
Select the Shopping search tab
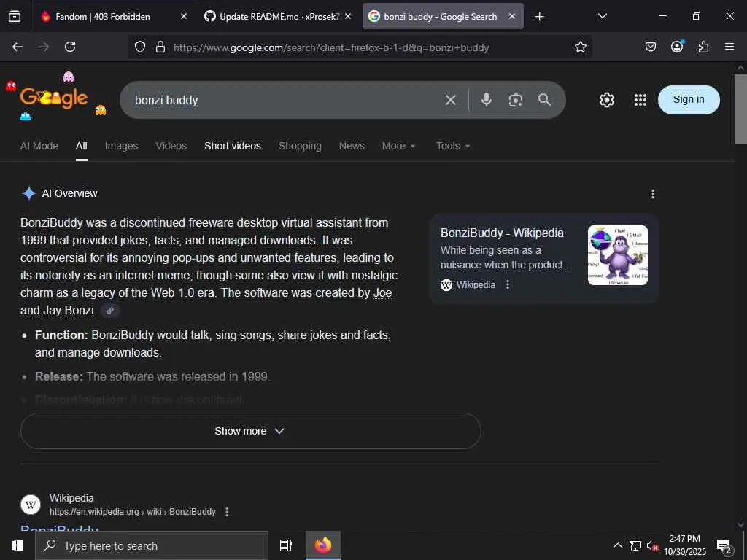coord(300,146)
